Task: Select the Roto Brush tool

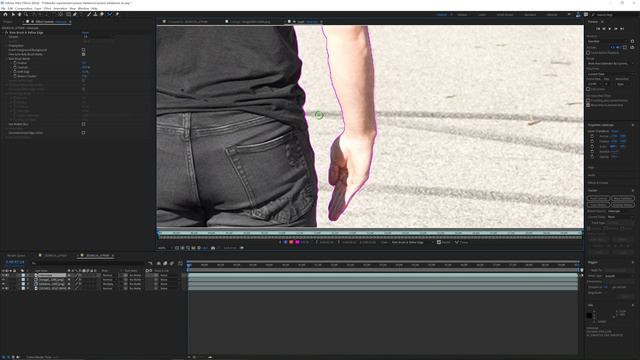Action: click(109, 14)
